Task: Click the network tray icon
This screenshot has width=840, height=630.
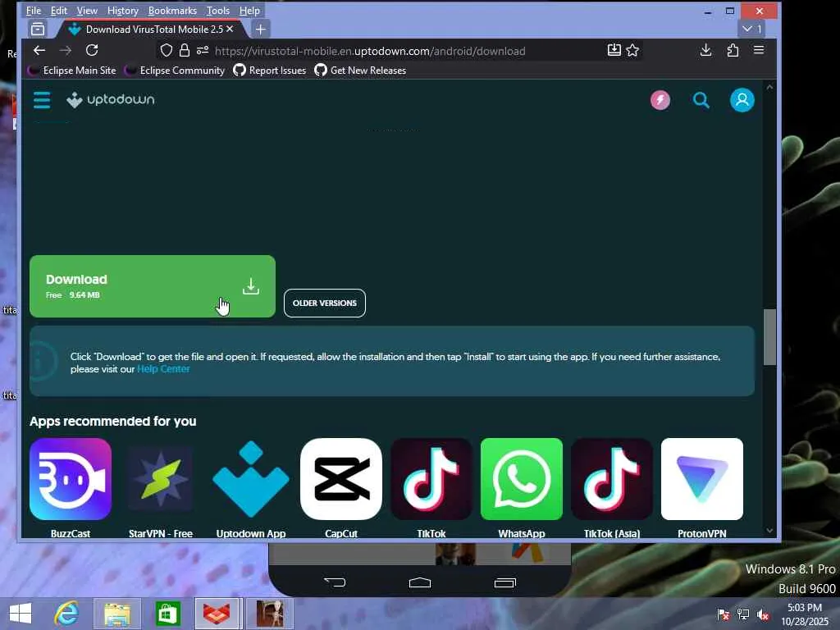Action: pyautogui.click(x=743, y=614)
